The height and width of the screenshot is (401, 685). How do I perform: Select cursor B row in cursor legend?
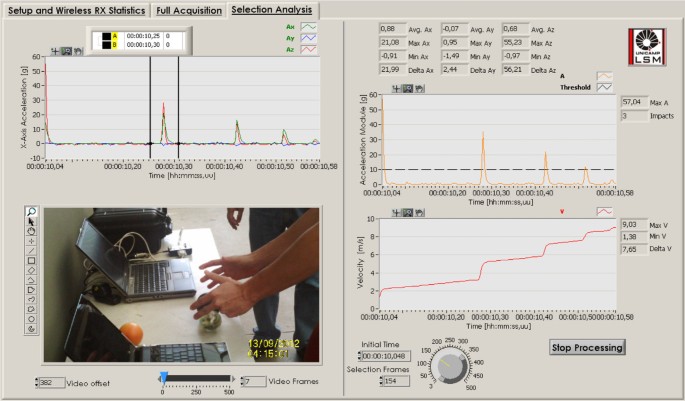(x=138, y=45)
